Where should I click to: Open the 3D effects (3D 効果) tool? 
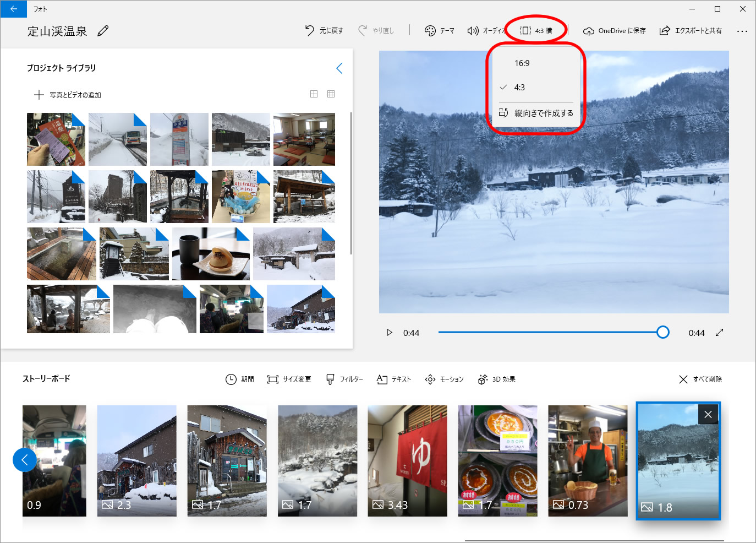tap(496, 379)
